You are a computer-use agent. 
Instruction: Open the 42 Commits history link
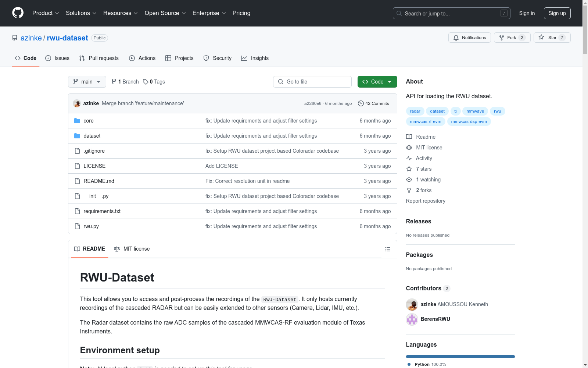pos(373,103)
